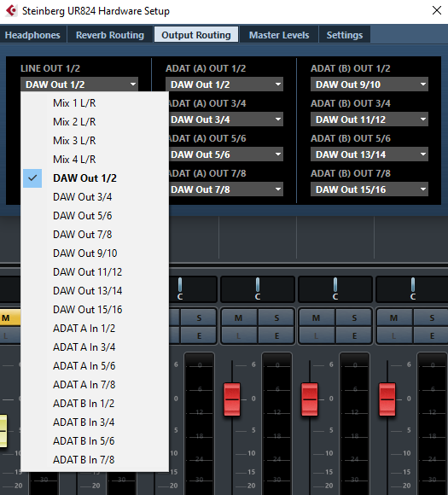The height and width of the screenshot is (495, 448).
Task: Close the UR824 Hardware Setup window
Action: (x=437, y=10)
